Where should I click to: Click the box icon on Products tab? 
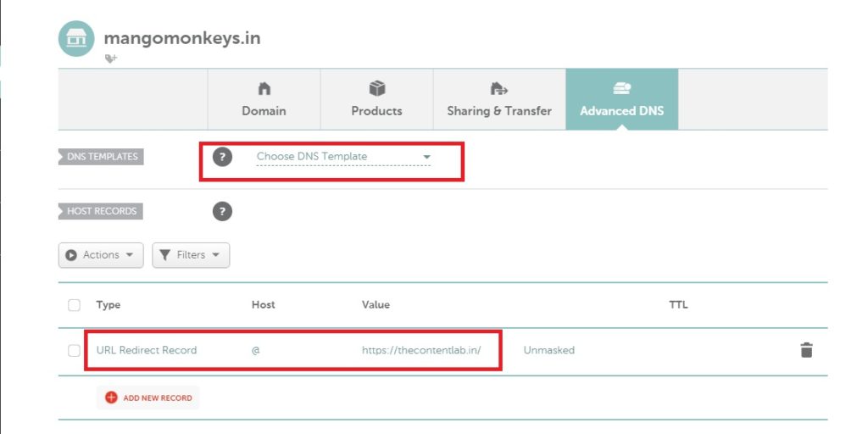coord(376,88)
